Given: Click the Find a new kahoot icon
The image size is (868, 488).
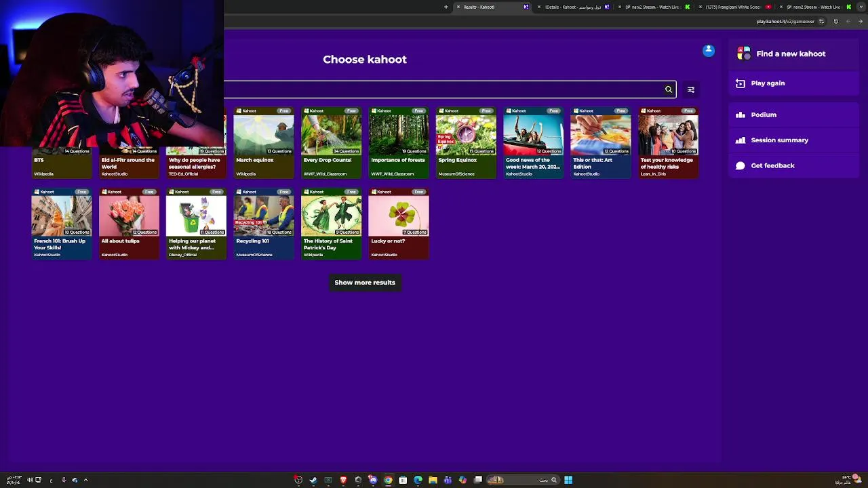Looking at the screenshot, I should (744, 54).
